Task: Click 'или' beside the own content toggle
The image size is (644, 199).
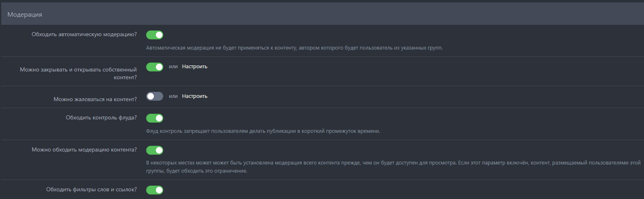Action: point(173,67)
